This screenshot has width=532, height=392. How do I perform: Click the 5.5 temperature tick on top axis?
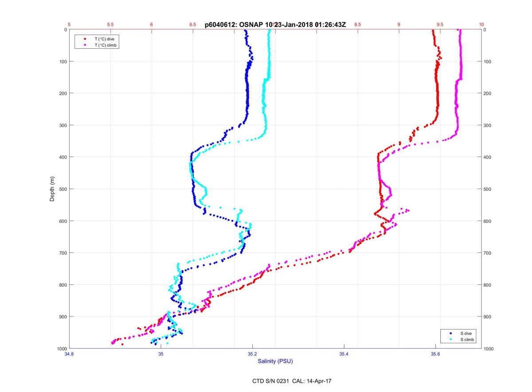(x=110, y=25)
